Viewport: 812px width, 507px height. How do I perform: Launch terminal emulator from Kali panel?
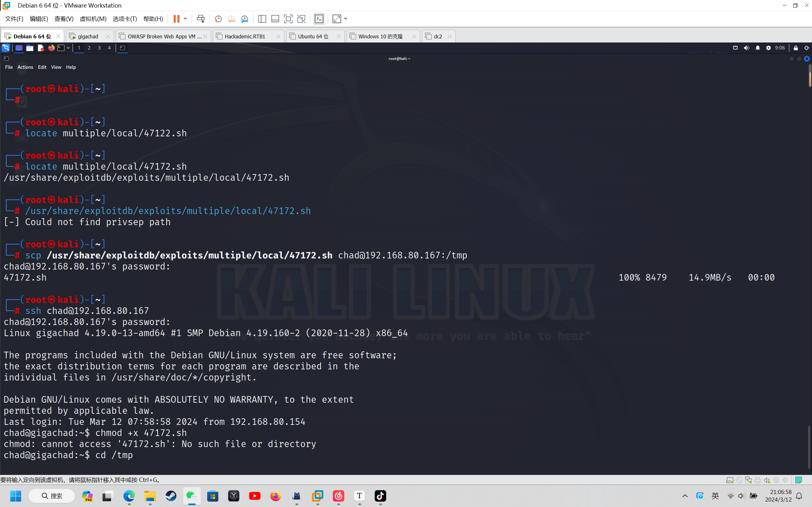coord(61,48)
